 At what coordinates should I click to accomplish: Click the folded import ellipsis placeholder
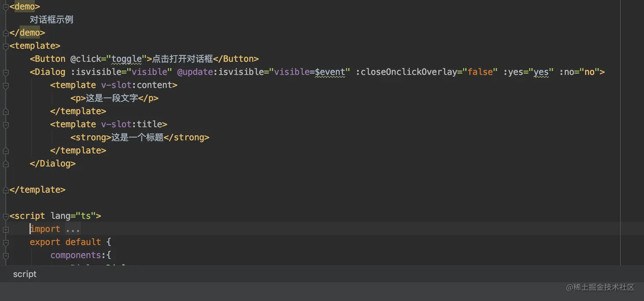coord(73,229)
